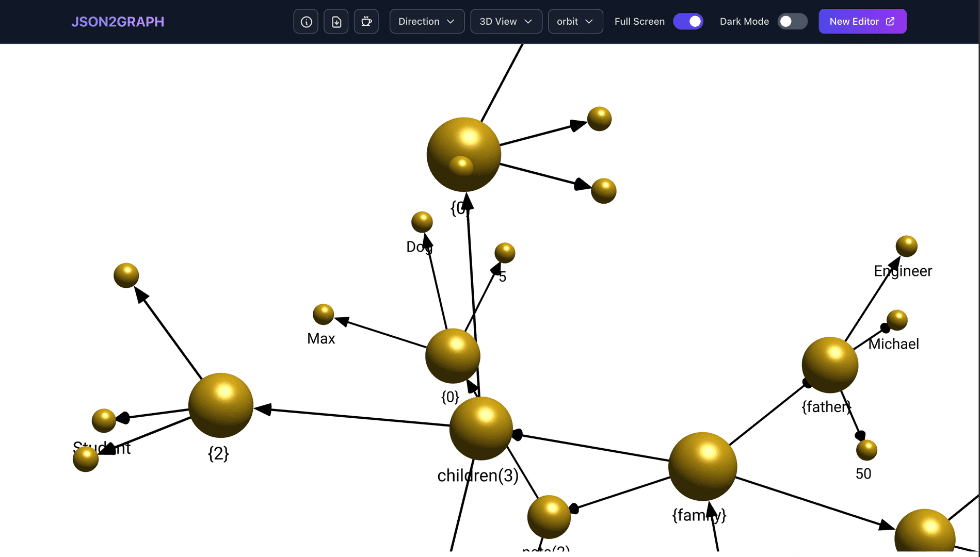The width and height of the screenshot is (980, 557).
Task: Click the Max node
Action: pyautogui.click(x=323, y=314)
